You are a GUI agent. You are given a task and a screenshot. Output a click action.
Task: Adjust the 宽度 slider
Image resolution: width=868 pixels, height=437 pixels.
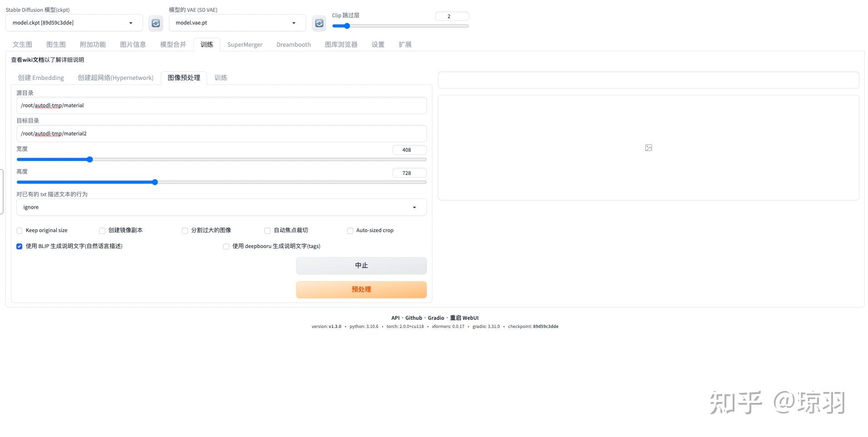tap(222, 159)
